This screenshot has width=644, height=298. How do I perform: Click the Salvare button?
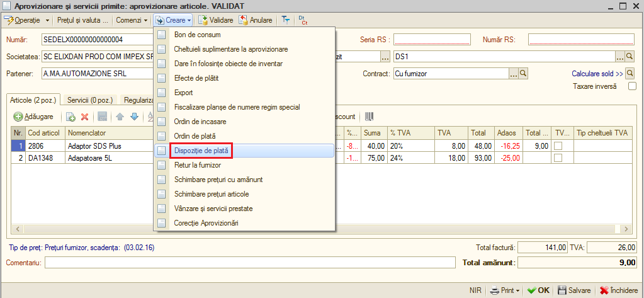(573, 290)
